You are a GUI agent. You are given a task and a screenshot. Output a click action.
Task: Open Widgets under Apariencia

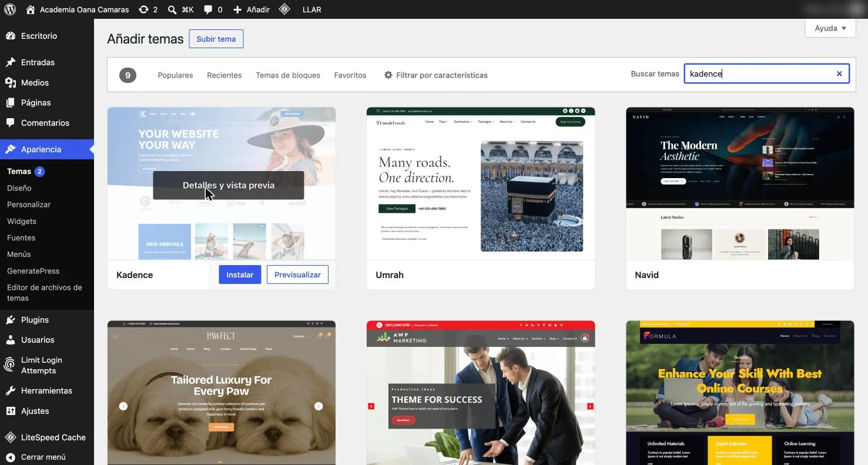[22, 221]
